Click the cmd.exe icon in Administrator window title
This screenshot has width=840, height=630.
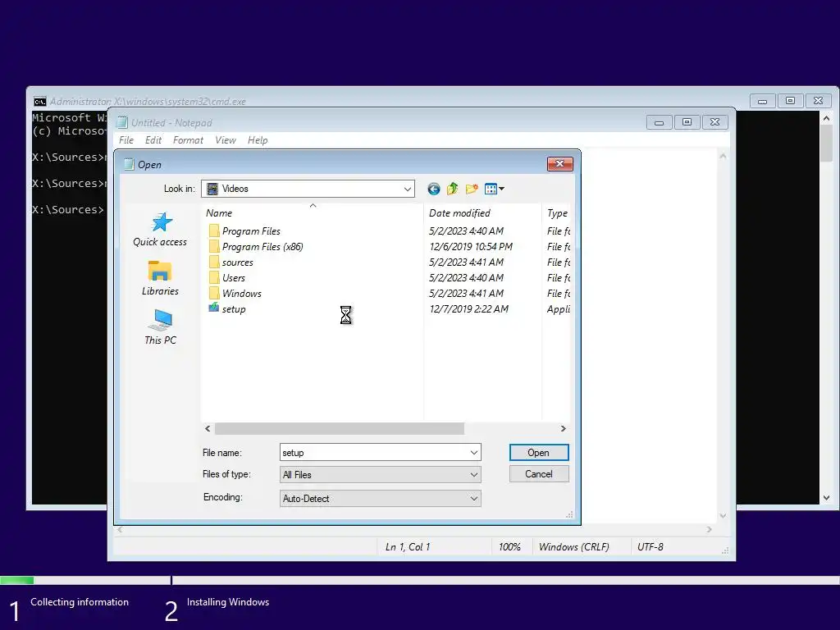[39, 101]
